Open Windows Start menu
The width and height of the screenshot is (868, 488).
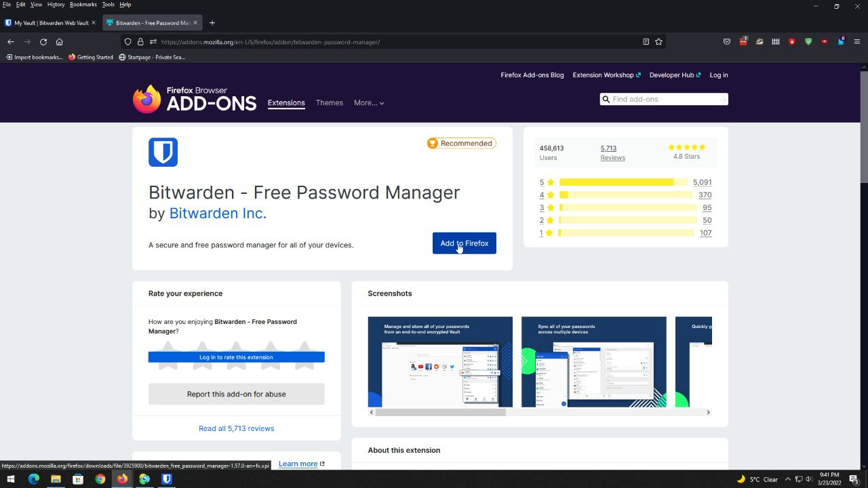(11, 479)
